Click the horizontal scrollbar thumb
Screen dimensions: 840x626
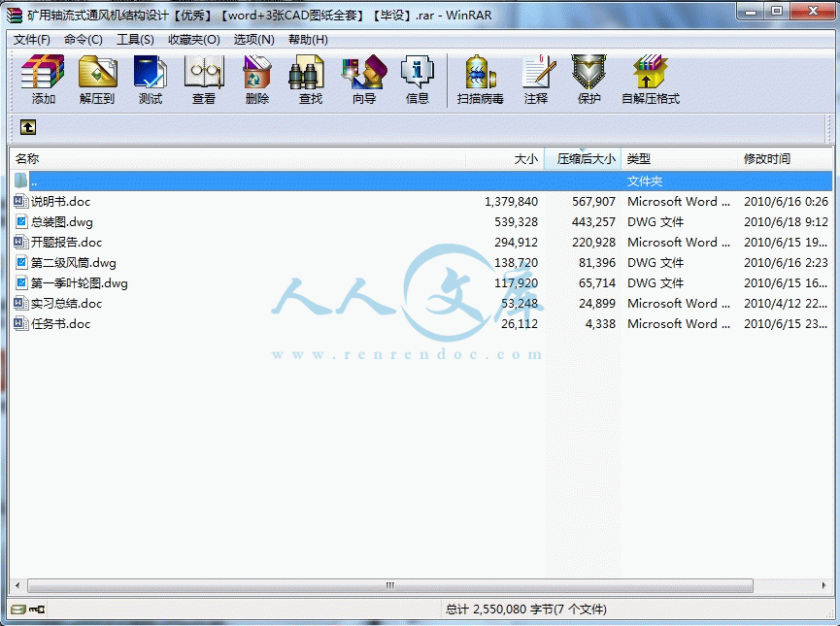click(x=390, y=585)
